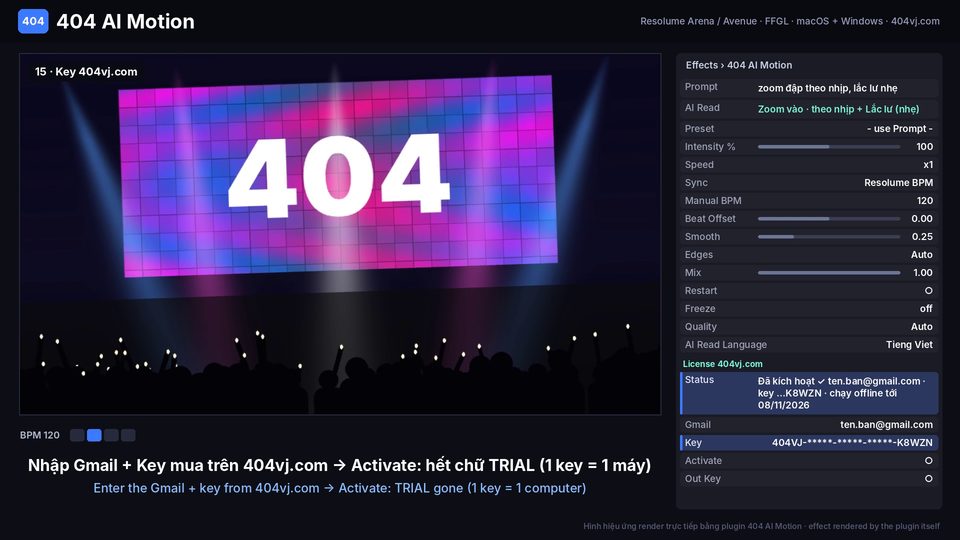Click the AI Read green text value
The width and height of the screenshot is (960, 540).
838,109
